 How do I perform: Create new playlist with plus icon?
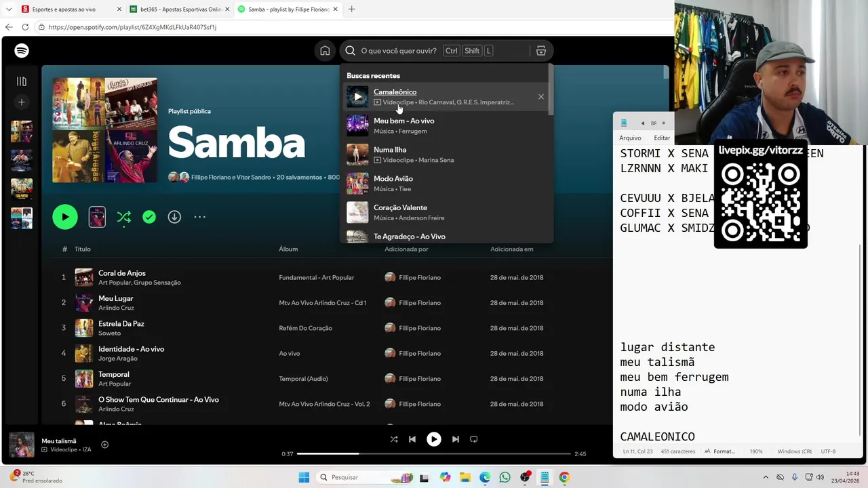pos(22,102)
